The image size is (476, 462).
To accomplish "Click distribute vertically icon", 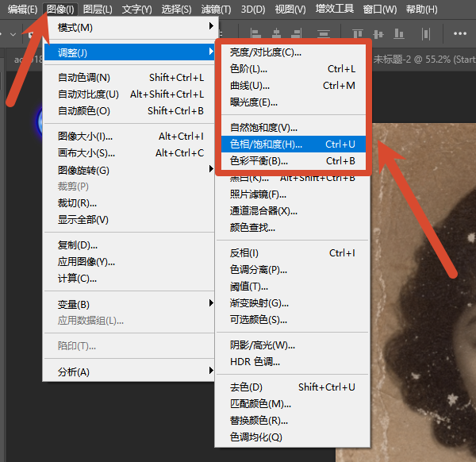I will 324,33.
